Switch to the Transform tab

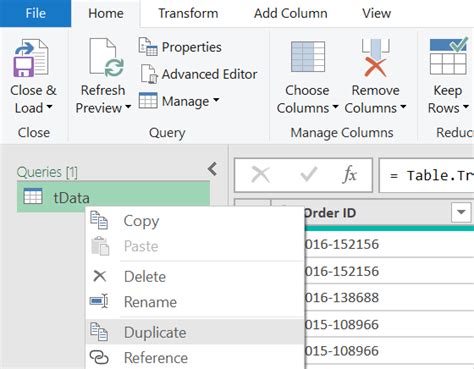pos(188,13)
